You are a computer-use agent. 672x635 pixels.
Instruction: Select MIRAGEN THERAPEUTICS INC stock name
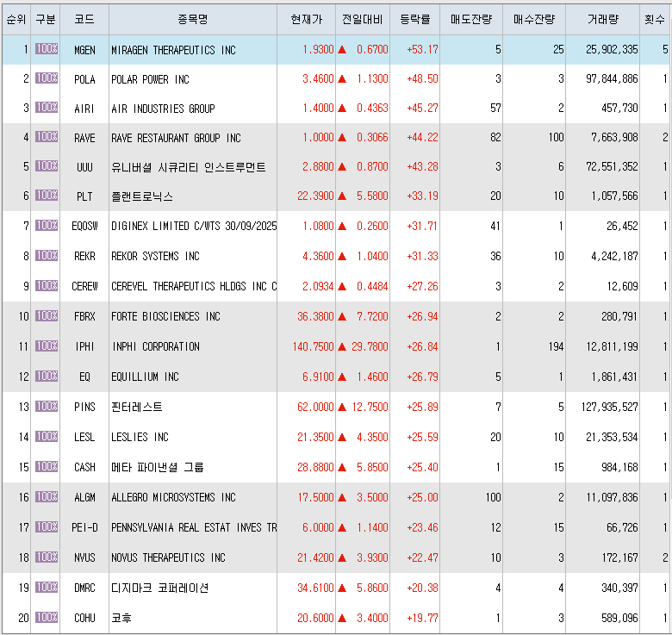[173, 50]
